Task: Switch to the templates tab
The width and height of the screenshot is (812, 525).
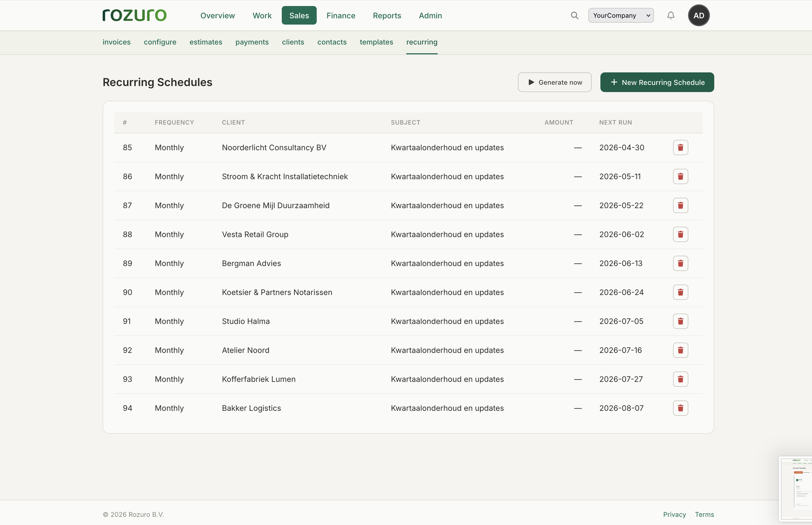Action: tap(376, 42)
